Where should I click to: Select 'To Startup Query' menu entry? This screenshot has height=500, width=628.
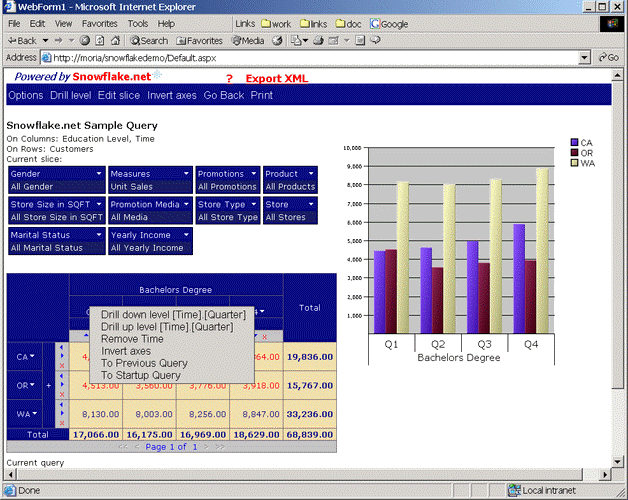pos(141,375)
